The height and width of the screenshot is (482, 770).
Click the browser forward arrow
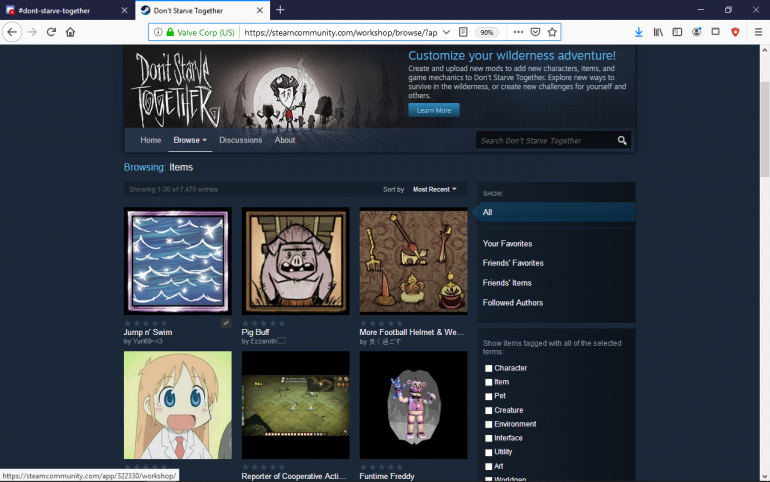(32, 32)
